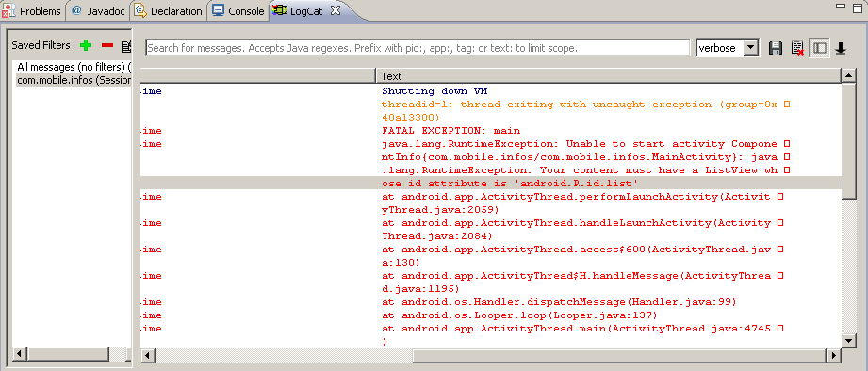Toggle the saved filters view display
868x371 pixels.
tap(820, 48)
